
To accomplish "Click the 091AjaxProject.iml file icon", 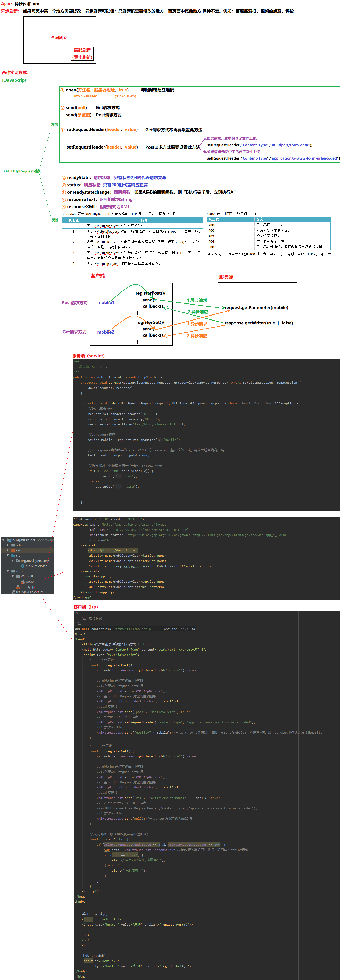I will [x=13, y=592].
